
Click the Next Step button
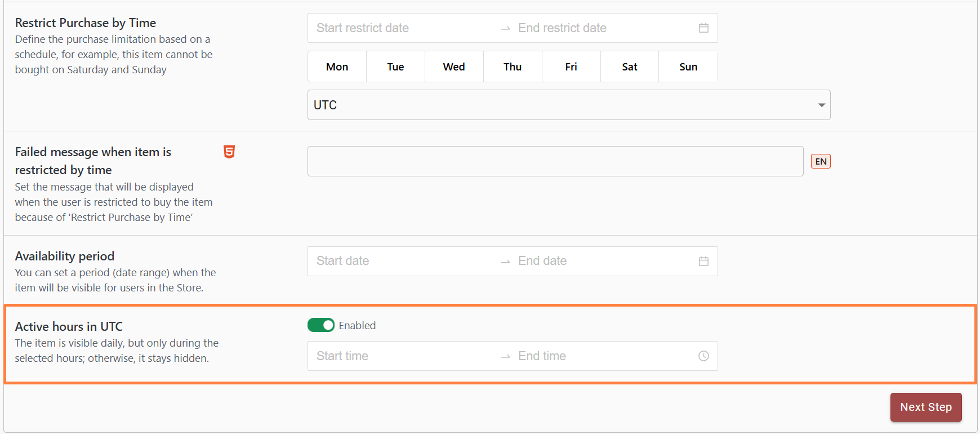coord(925,407)
